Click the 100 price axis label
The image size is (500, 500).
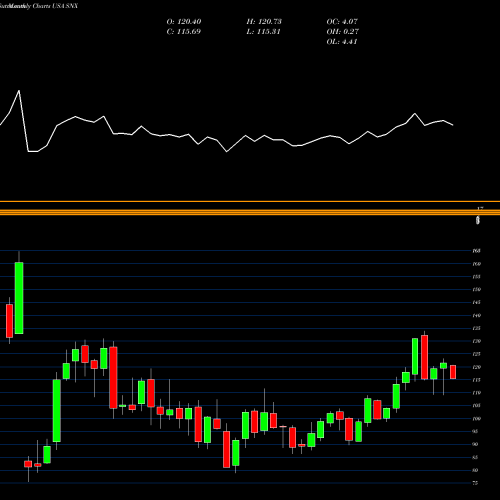click(x=477, y=419)
